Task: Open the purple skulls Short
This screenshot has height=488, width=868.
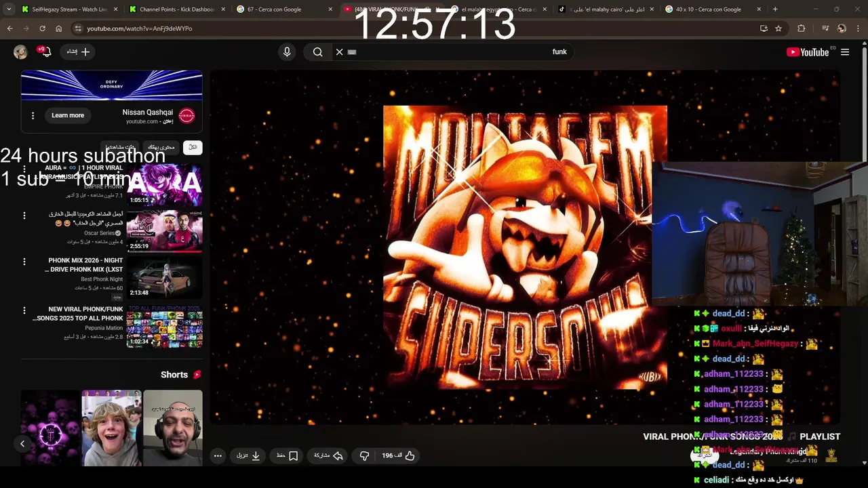Action: [x=50, y=428]
